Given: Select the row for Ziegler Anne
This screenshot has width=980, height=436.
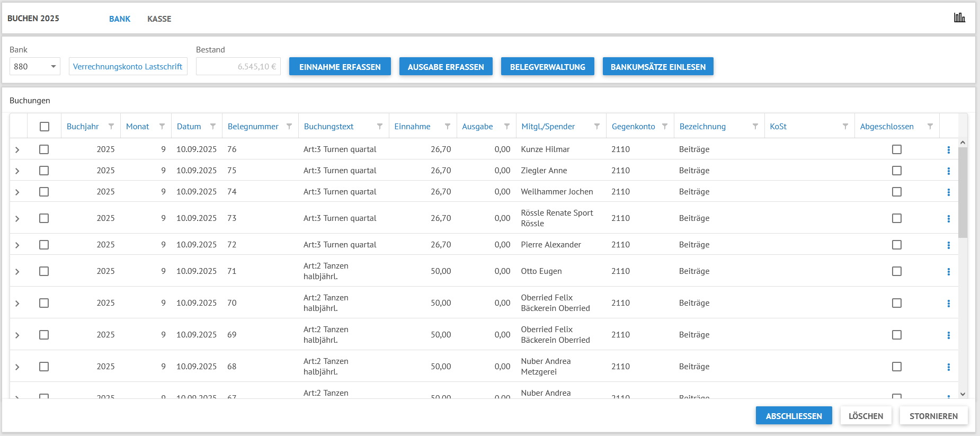Looking at the screenshot, I should coord(44,171).
